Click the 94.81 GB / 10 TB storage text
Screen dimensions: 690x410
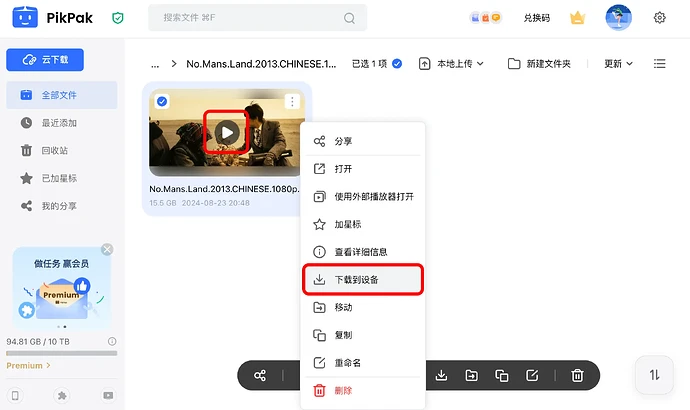click(x=38, y=342)
